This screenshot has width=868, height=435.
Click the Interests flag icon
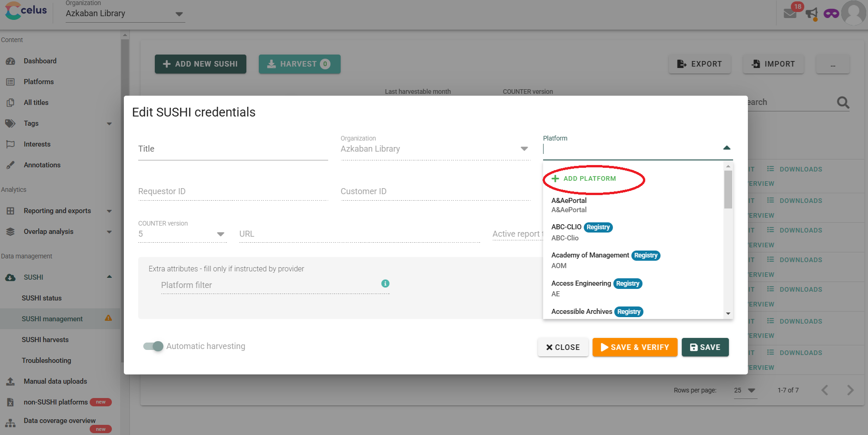click(11, 144)
